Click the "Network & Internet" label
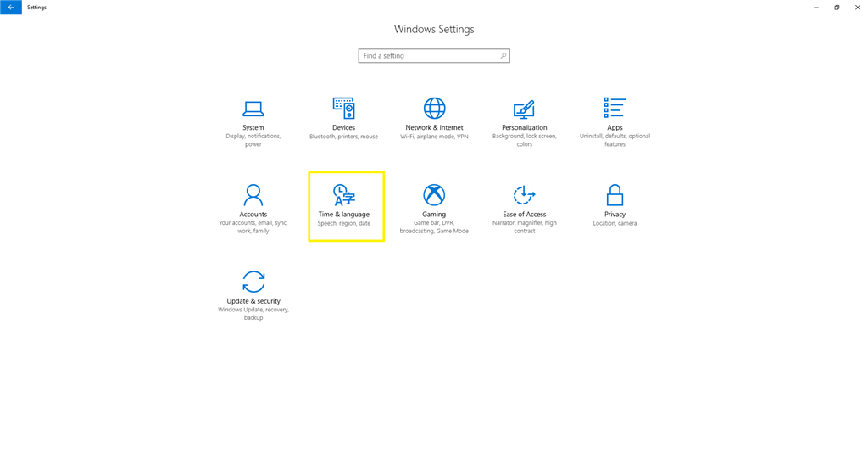The height and width of the screenshot is (470, 868). (x=434, y=127)
